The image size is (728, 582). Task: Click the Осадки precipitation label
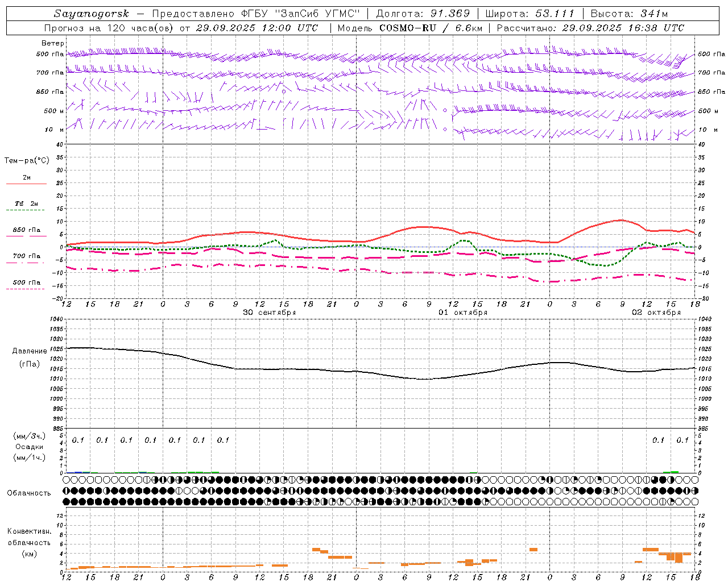30,447
